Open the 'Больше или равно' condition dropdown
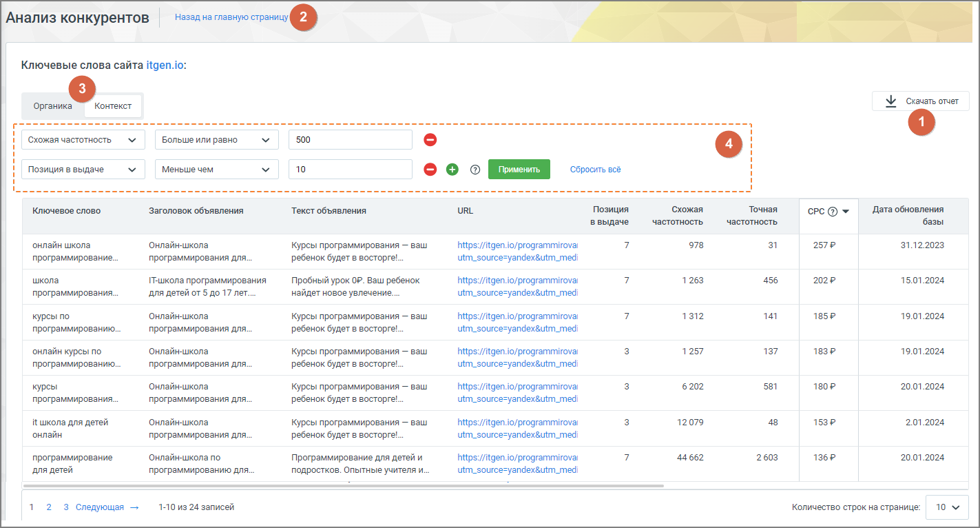 point(217,140)
